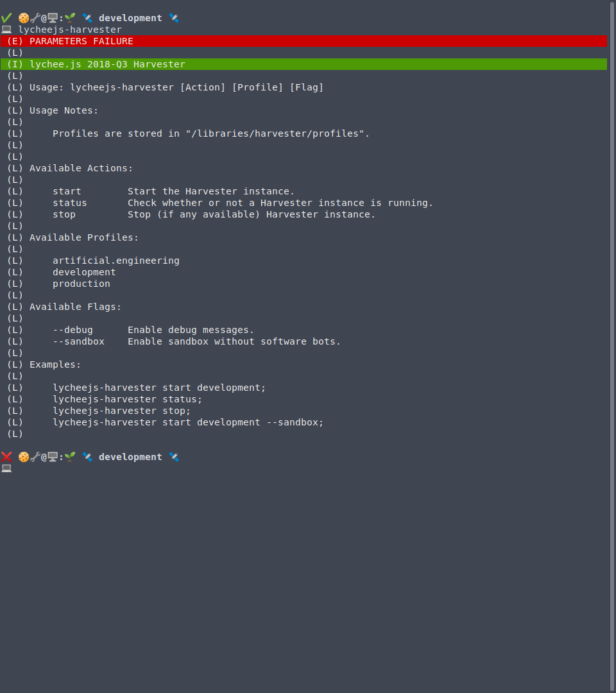Click the cookie emoji in second prompt
The height and width of the screenshot is (693, 616).
point(24,457)
